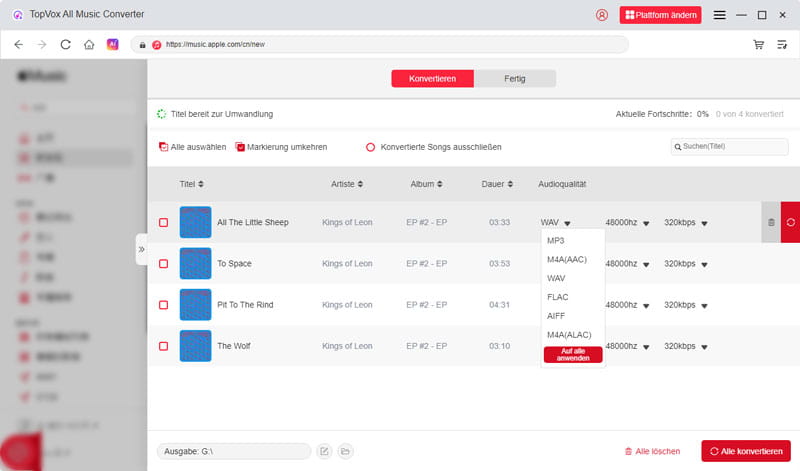
Task: Open the shopping cart icon
Action: pos(759,45)
